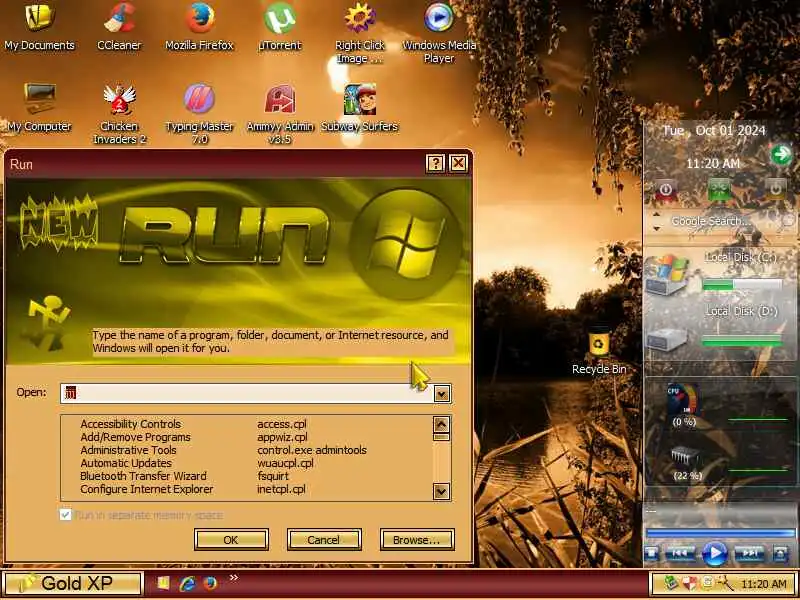The image size is (800, 600).
Task: Select Configure Internet Explorer list entry
Action: coord(146,489)
